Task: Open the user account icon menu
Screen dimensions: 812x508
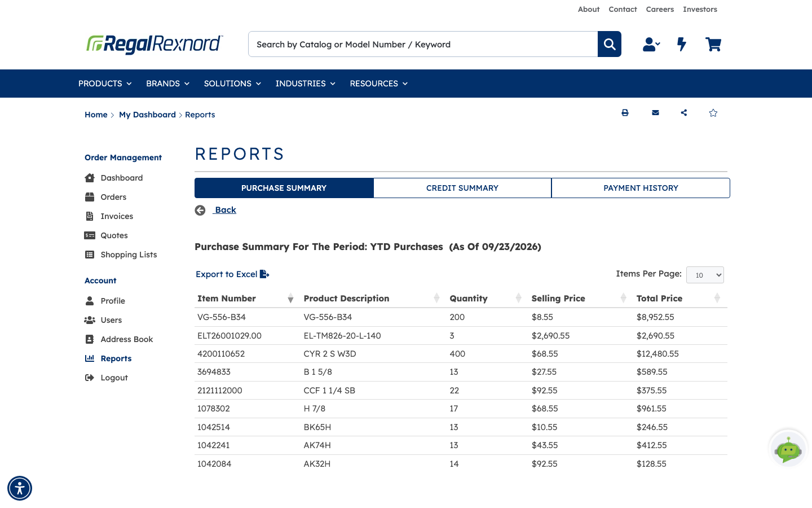Action: click(651, 44)
